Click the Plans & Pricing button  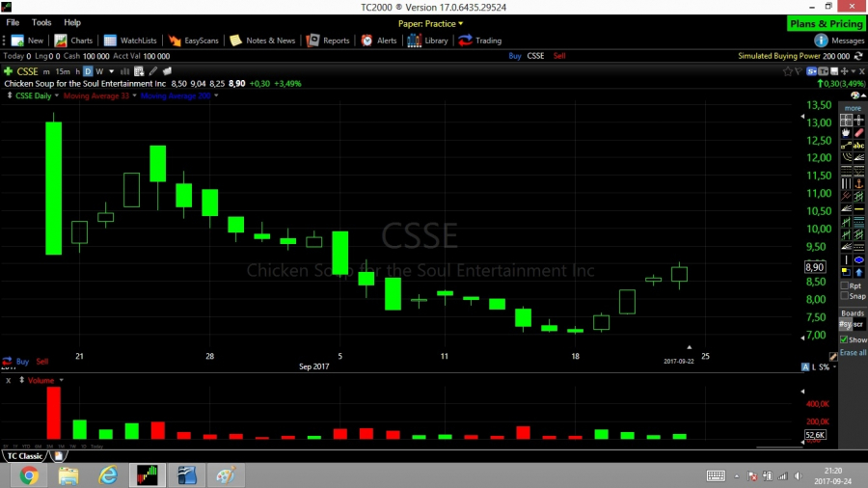tap(826, 23)
